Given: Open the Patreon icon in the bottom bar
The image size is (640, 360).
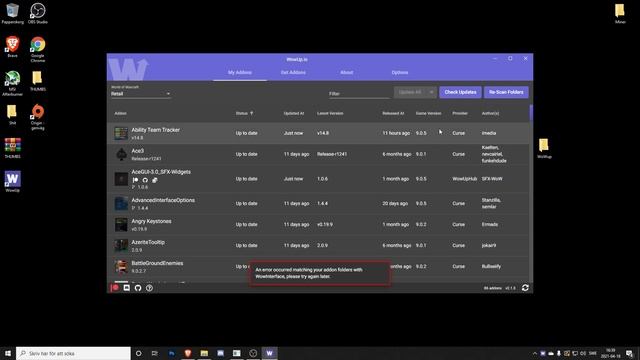Looking at the screenshot, I should 115,288.
